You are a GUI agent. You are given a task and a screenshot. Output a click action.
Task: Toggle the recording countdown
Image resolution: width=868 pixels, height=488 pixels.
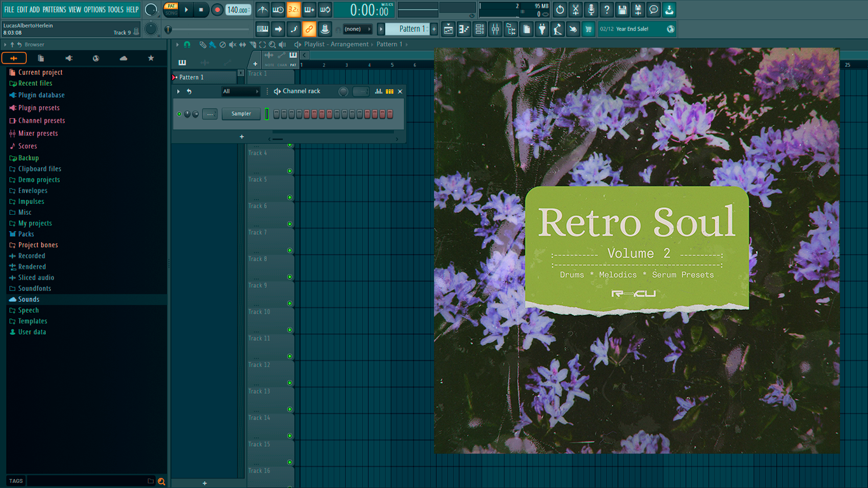(x=294, y=10)
